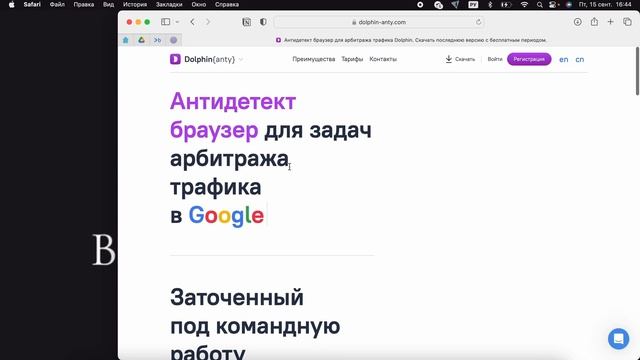Switch keyboard input language indicator

coord(473,5)
